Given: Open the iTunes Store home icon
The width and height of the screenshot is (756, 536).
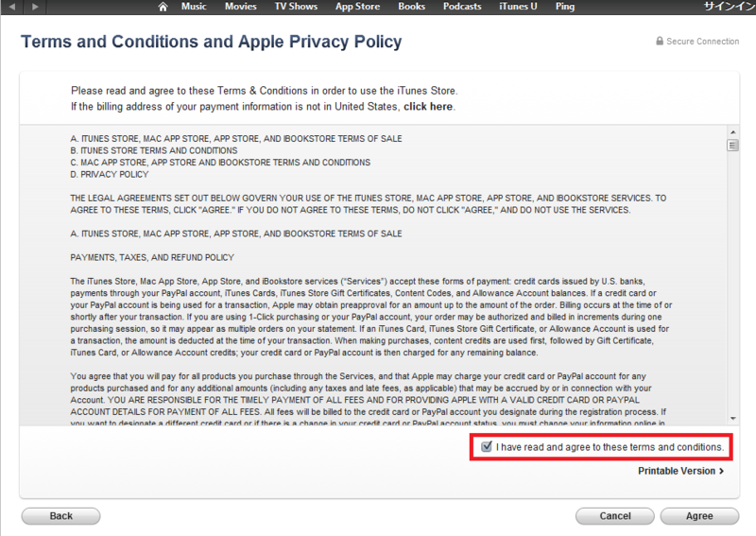Looking at the screenshot, I should (x=163, y=7).
